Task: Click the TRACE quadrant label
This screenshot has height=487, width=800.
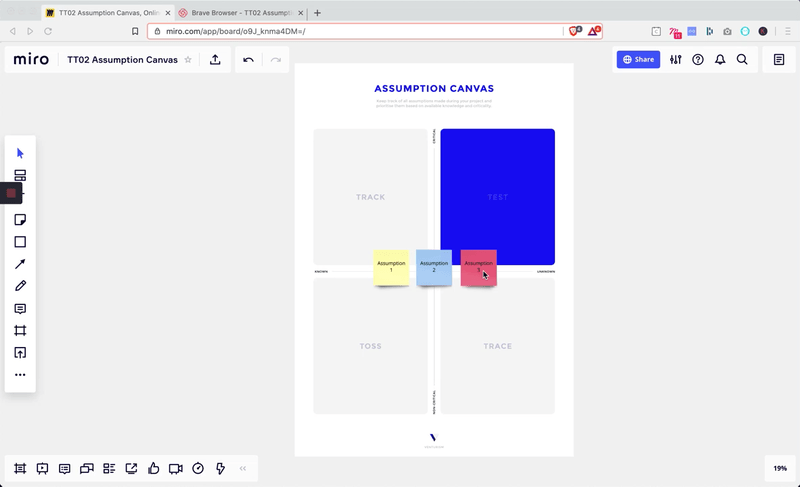Action: pos(497,346)
